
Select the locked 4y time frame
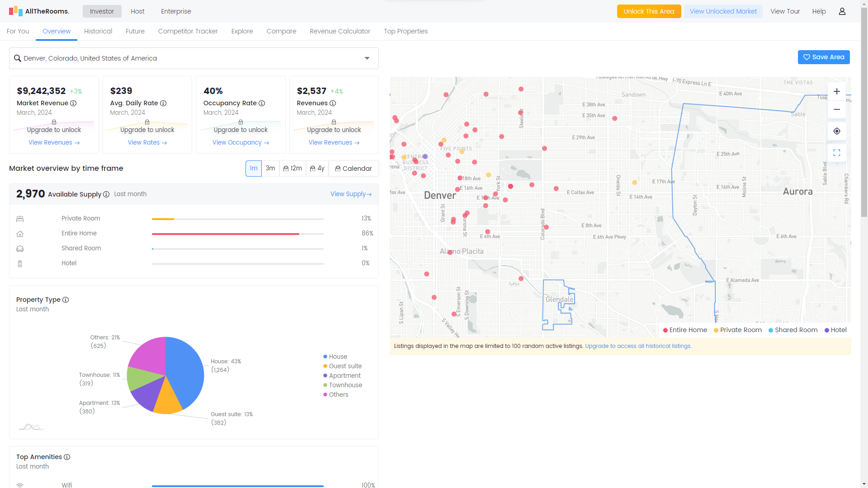point(317,168)
